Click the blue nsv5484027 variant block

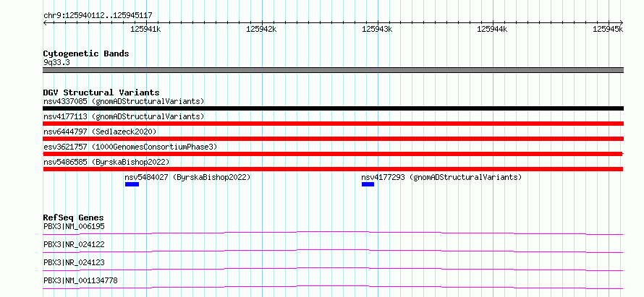(132, 184)
